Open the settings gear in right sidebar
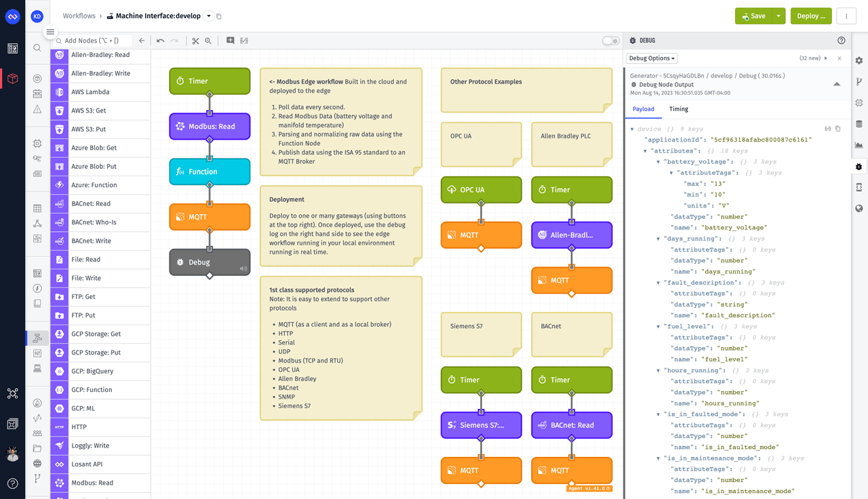The width and height of the screenshot is (868, 499). coord(859,60)
